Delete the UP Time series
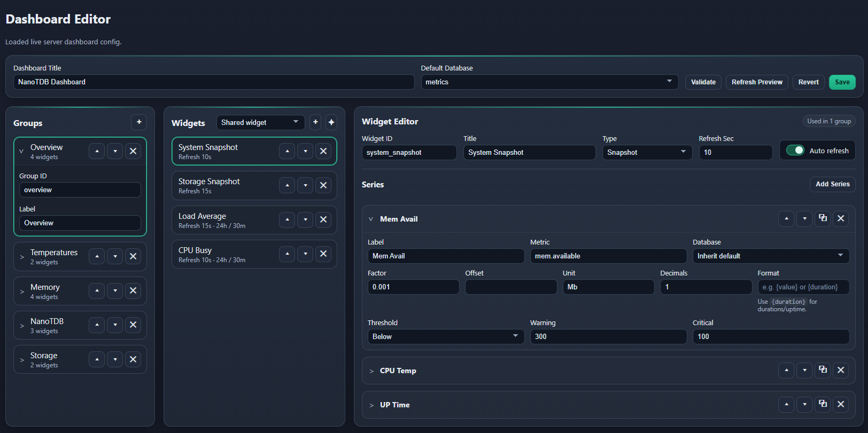 [841, 404]
